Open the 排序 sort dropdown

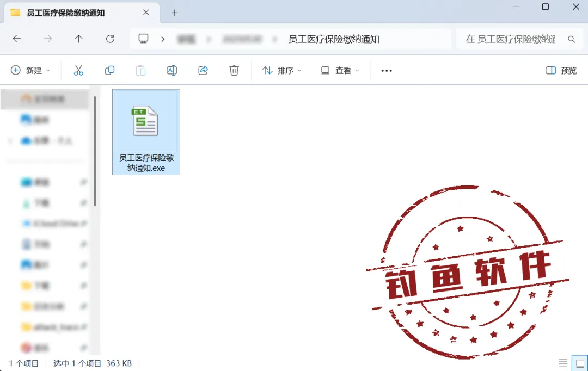pos(281,71)
